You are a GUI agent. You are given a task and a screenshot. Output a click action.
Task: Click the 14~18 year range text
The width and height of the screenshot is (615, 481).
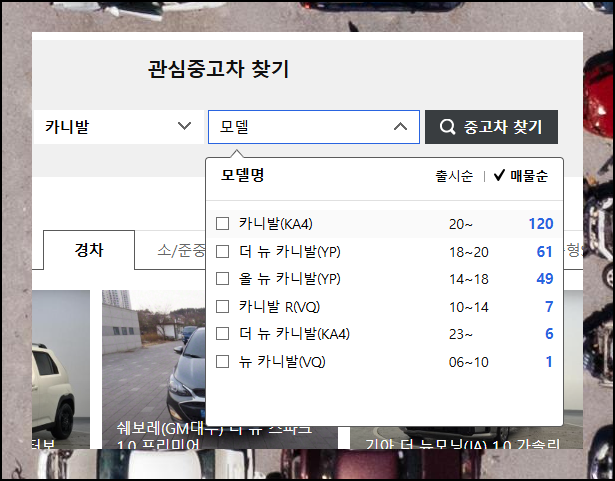469,279
